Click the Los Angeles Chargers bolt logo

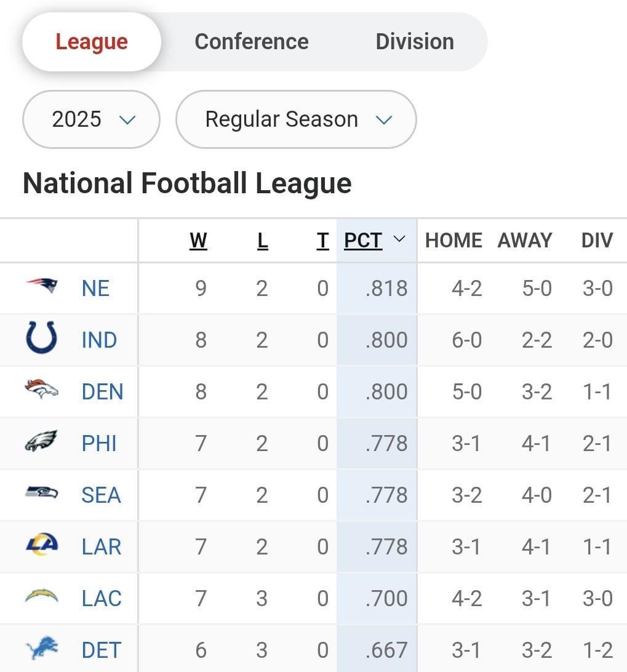pyautogui.click(x=41, y=596)
